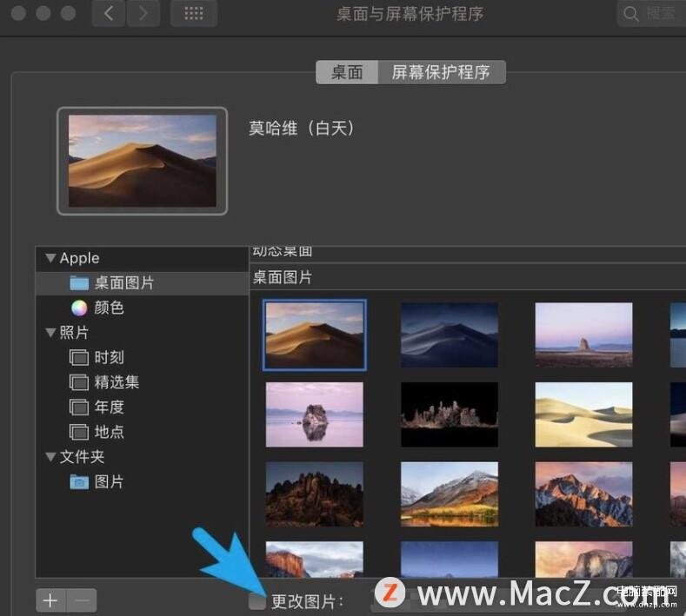Click the album icon beside 时刻
This screenshot has height=616, width=686.
79,358
